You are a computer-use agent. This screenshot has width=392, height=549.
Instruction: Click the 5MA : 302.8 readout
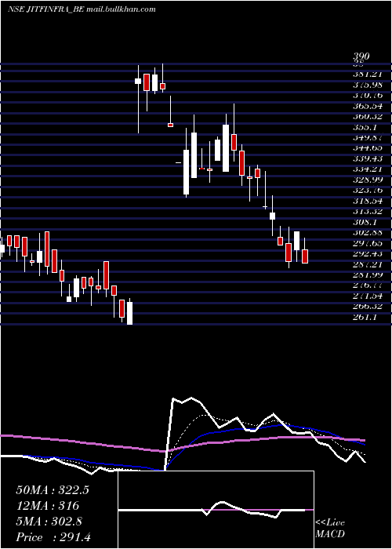[49, 522]
